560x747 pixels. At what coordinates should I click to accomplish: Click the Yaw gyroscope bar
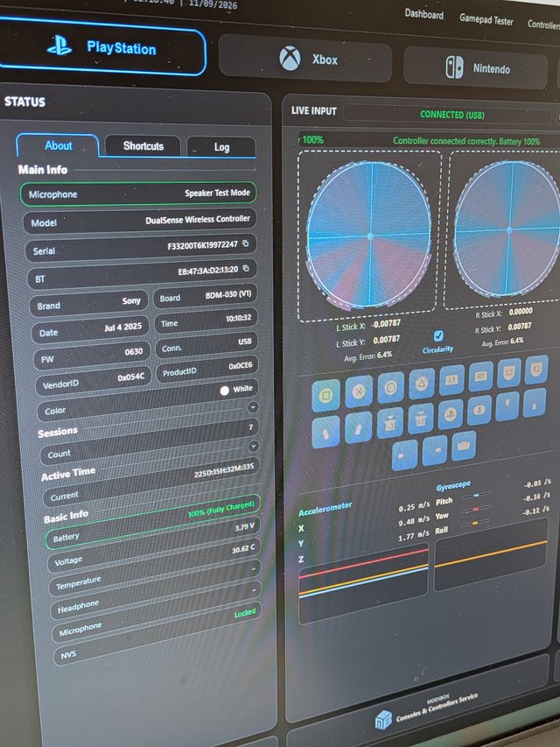click(475, 509)
